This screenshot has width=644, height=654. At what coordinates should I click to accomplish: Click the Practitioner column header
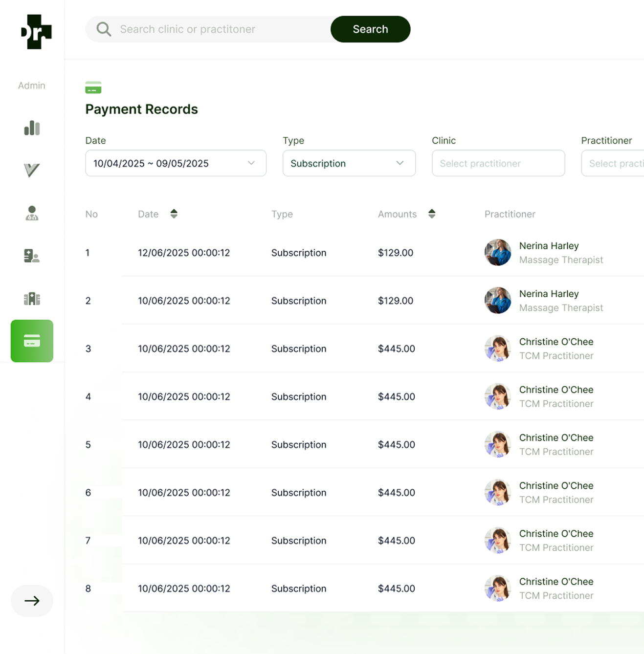click(x=510, y=214)
